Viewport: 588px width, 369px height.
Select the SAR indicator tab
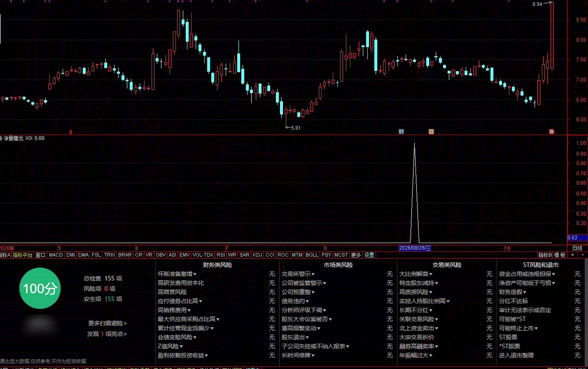click(245, 255)
